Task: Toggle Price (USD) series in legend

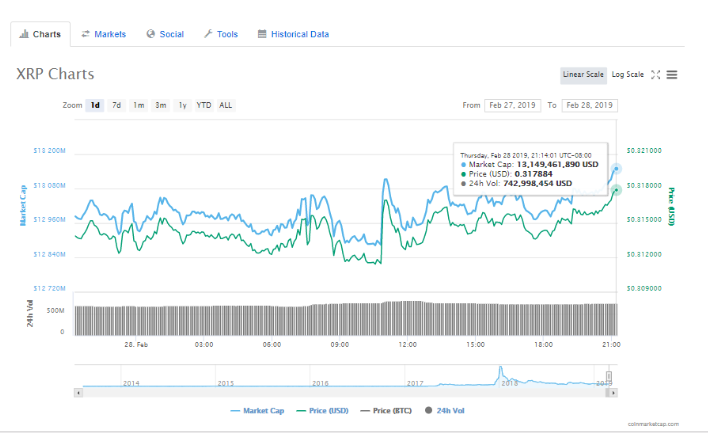Action: click(x=322, y=411)
